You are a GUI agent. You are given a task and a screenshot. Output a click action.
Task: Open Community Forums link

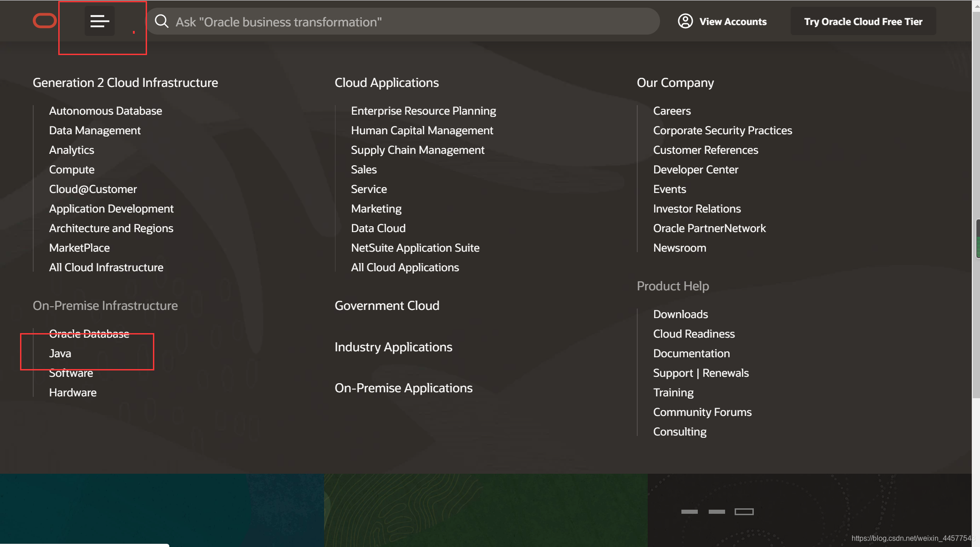click(x=702, y=412)
